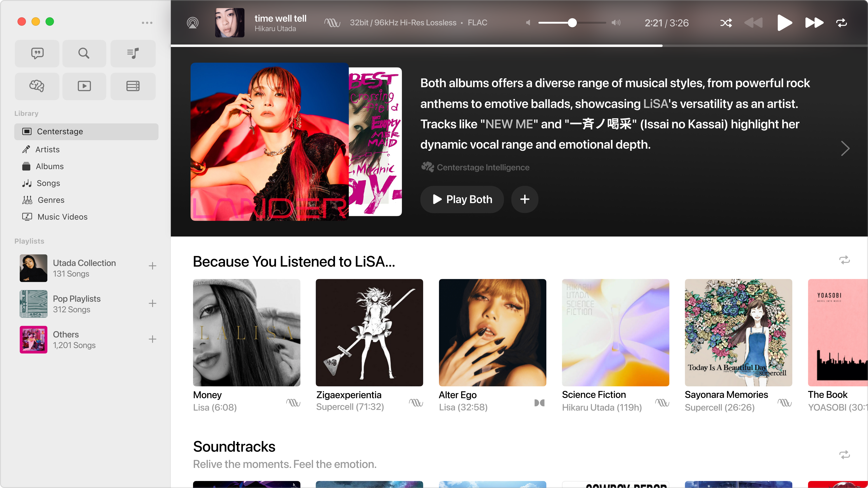Open the lyrics speech-bubble panel
Image resolution: width=868 pixels, height=488 pixels.
37,53
